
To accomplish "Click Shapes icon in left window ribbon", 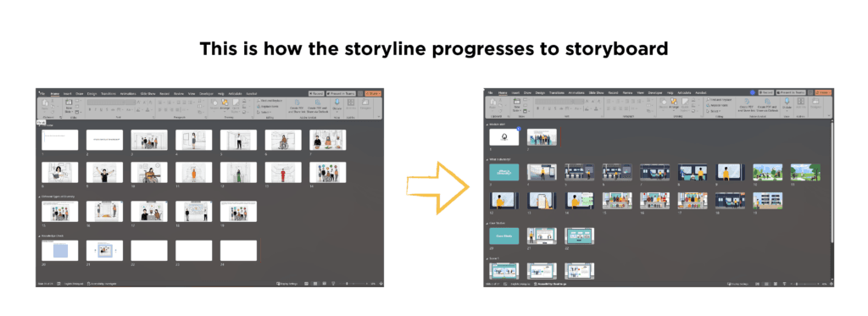I will point(214,103).
